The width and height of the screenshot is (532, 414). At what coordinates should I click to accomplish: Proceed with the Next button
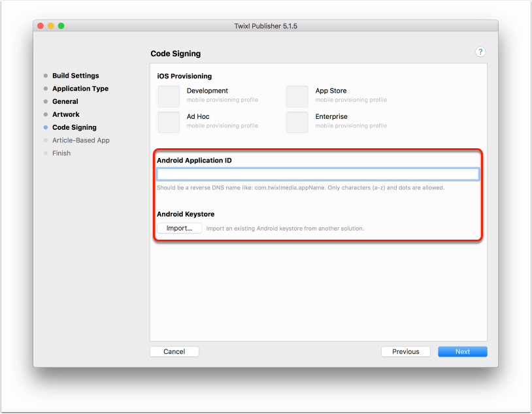pos(463,351)
